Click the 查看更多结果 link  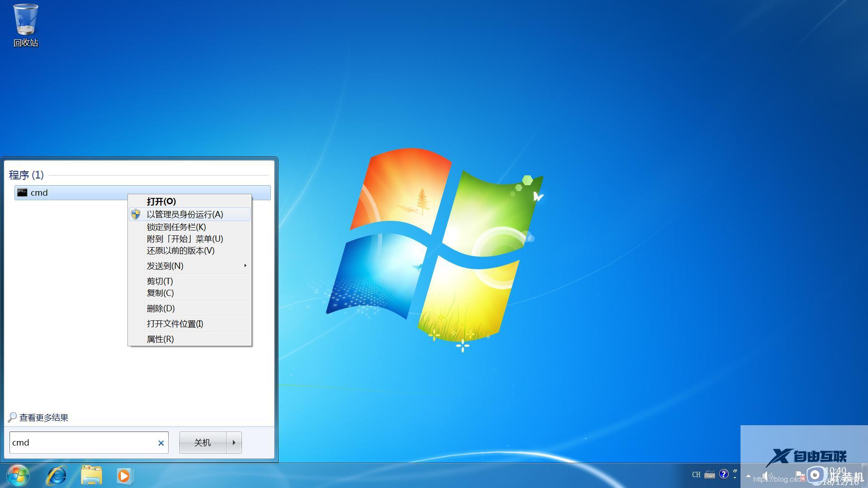(38, 418)
